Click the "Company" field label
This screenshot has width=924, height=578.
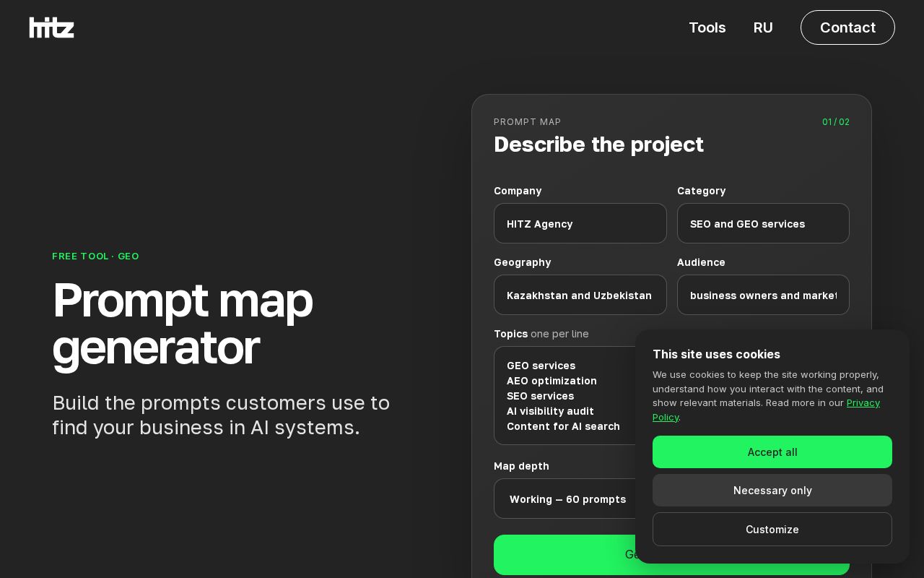[518, 191]
